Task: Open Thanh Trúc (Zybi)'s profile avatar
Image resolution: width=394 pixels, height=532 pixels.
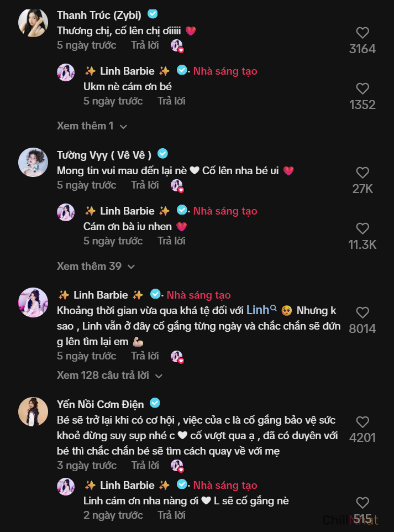Action: [33, 23]
